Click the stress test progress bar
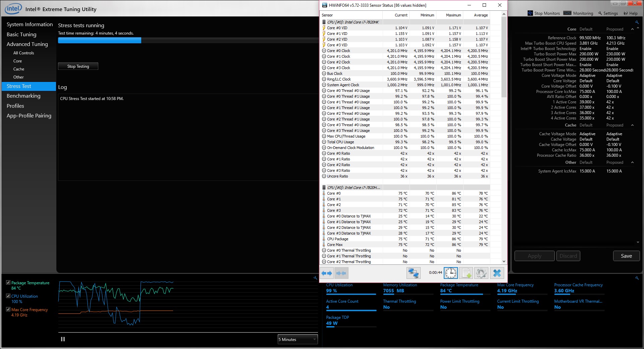Viewport: 644px width, 349px height. tap(188, 40)
